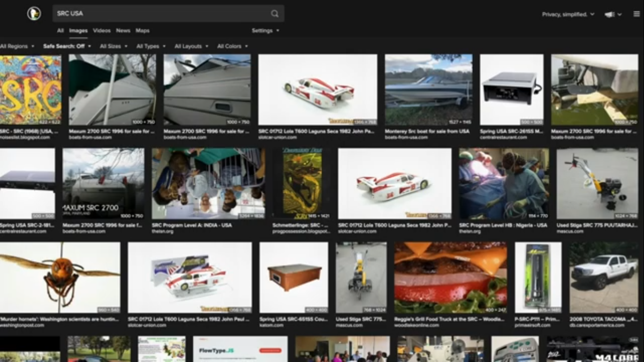Open the hamburger menu icon
Screen dimensions: 644x362
pyautogui.click(x=636, y=15)
